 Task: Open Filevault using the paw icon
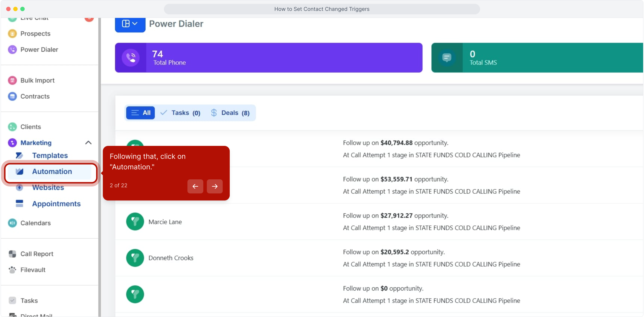tap(12, 270)
